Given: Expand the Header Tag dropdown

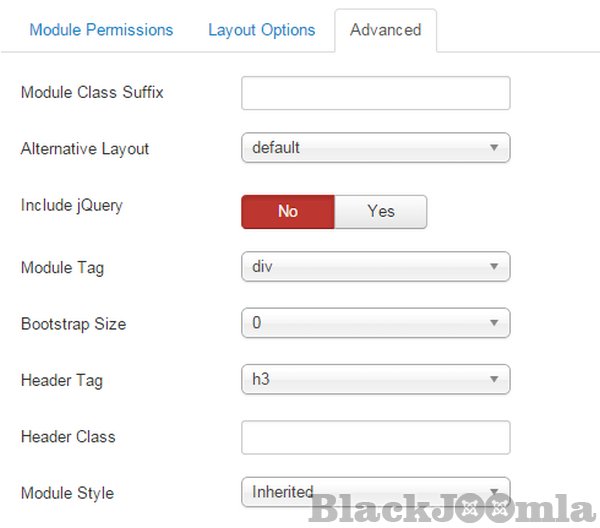Looking at the screenshot, I should 375,380.
